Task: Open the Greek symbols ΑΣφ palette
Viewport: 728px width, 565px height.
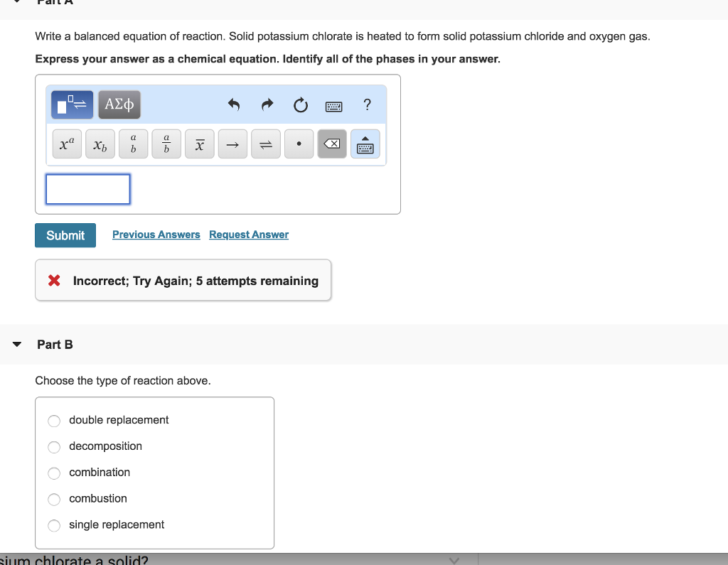Action: coord(119,104)
